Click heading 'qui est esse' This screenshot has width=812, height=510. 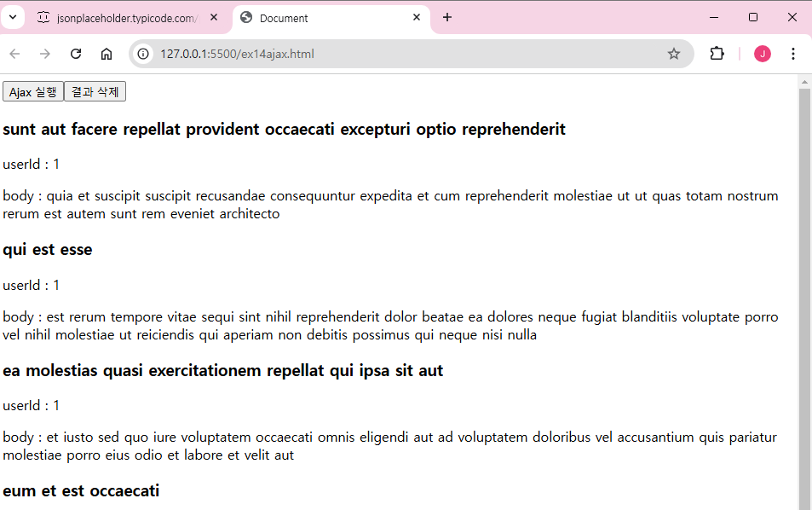click(x=48, y=250)
